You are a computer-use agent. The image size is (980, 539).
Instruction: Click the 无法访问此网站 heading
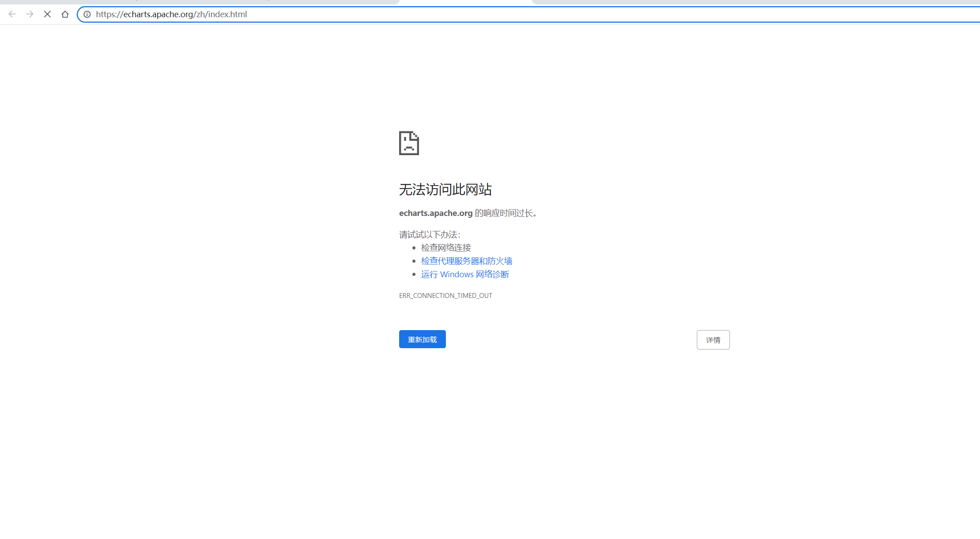coord(445,190)
